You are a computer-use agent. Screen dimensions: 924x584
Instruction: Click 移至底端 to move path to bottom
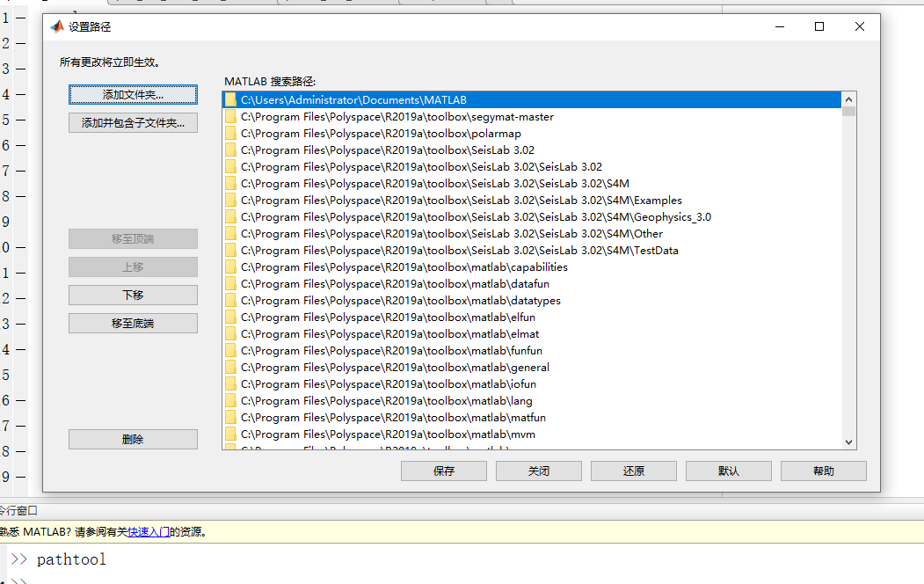[133, 323]
